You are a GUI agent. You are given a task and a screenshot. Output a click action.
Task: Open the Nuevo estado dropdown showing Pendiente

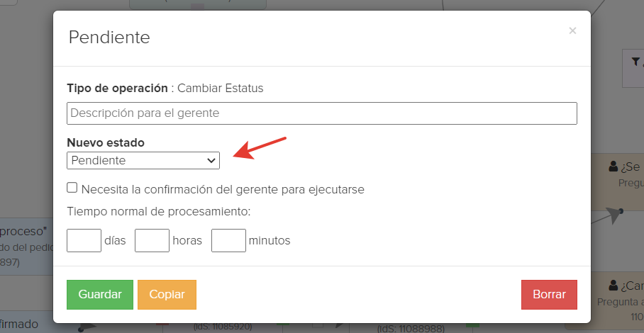point(143,160)
